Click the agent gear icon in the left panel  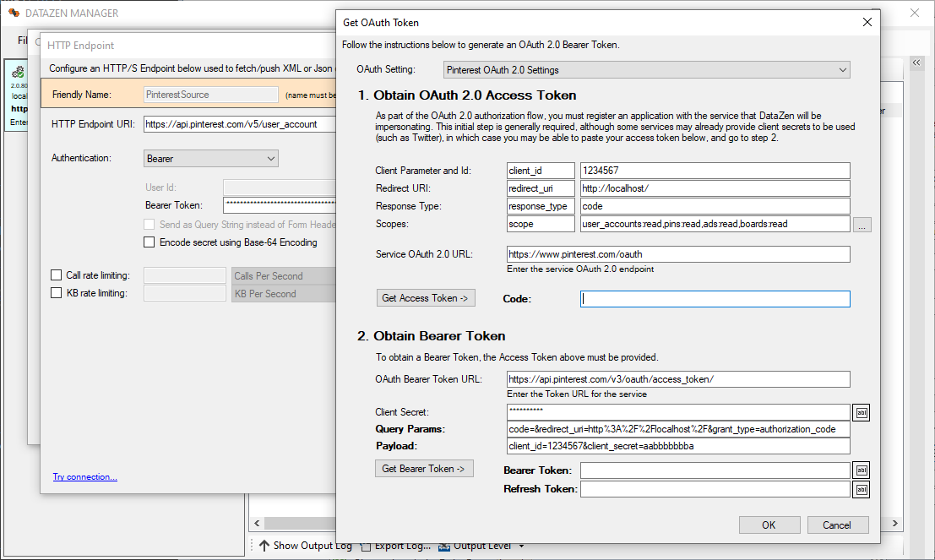19,72
